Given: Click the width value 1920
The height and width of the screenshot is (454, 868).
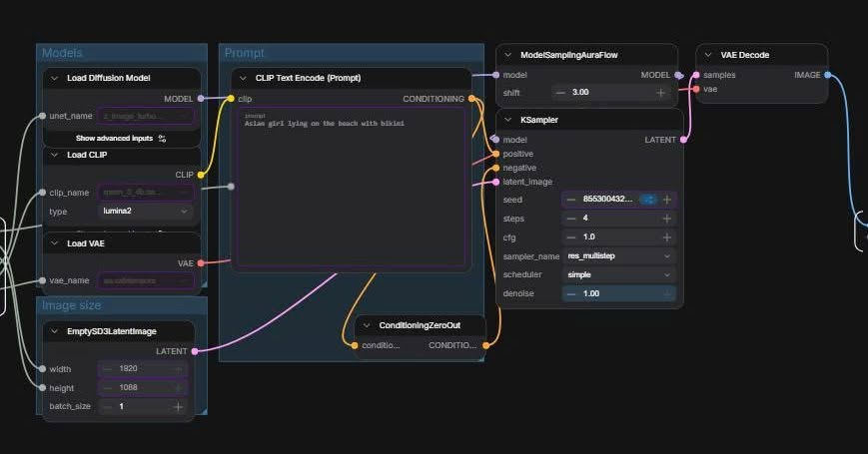Looking at the screenshot, I should (128, 368).
